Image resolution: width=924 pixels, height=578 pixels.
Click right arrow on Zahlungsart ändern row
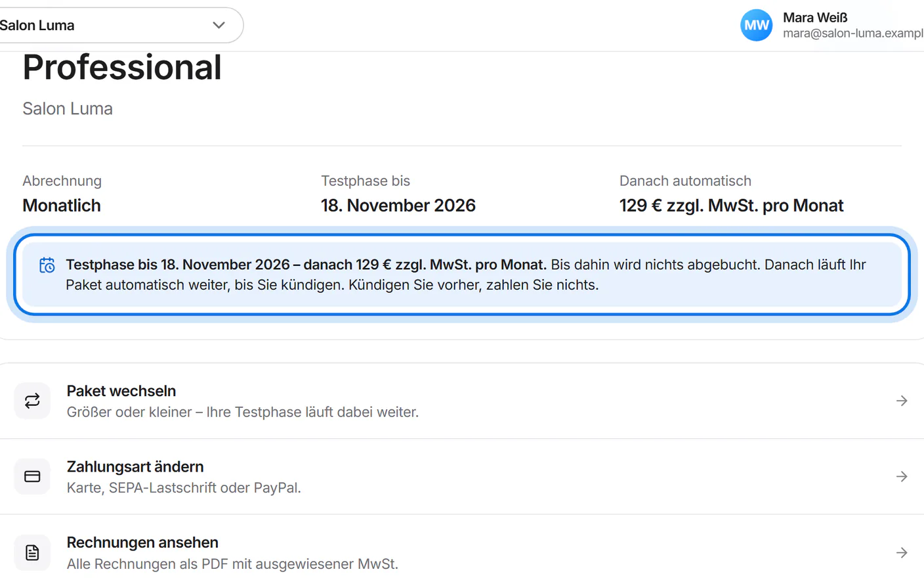(x=902, y=476)
